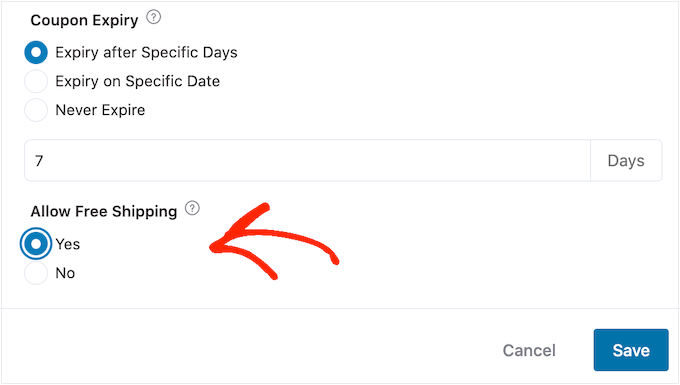Select the Never Expire radio button
The width and height of the screenshot is (680, 385).
[36, 110]
